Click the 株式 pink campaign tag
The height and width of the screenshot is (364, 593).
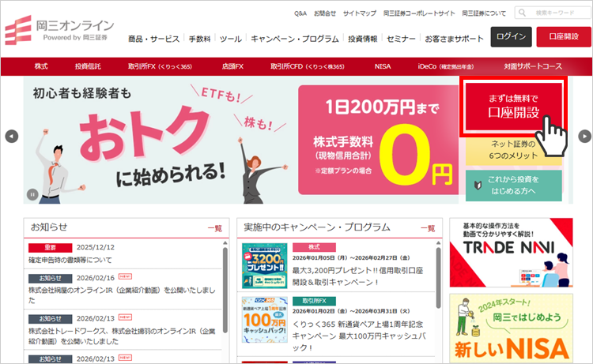(314, 247)
